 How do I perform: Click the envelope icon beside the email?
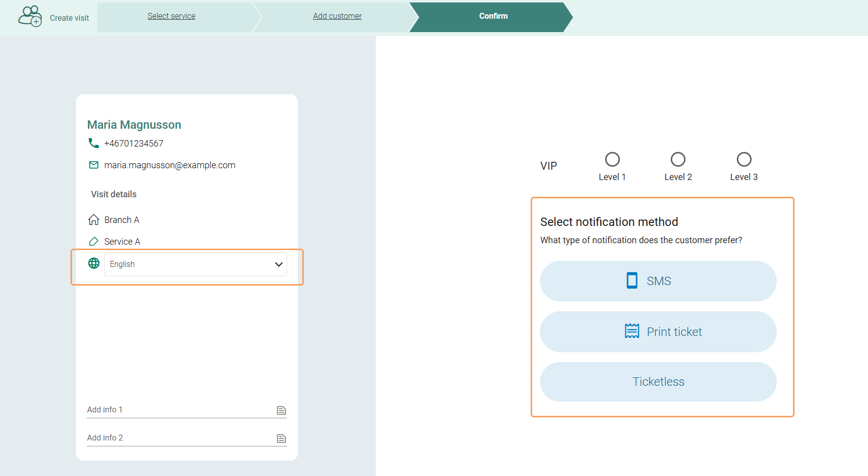pos(93,165)
